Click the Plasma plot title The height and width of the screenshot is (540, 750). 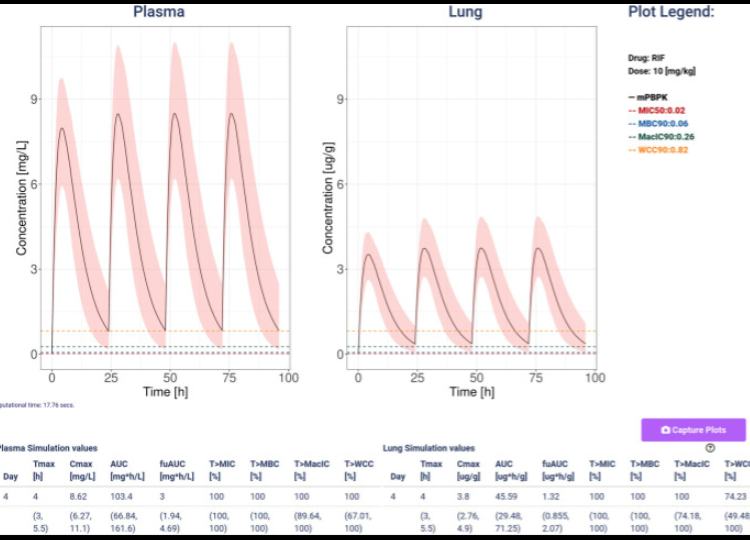(159, 11)
